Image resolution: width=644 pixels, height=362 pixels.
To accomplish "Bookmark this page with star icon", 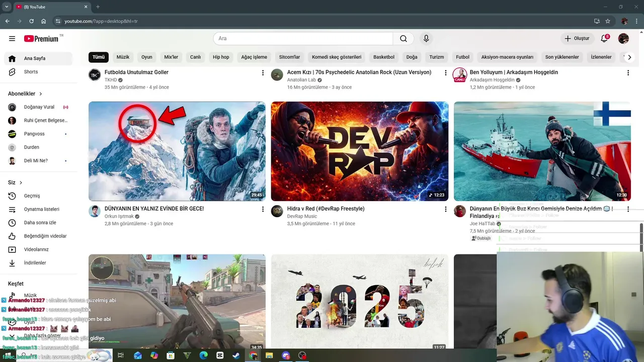I will (608, 21).
